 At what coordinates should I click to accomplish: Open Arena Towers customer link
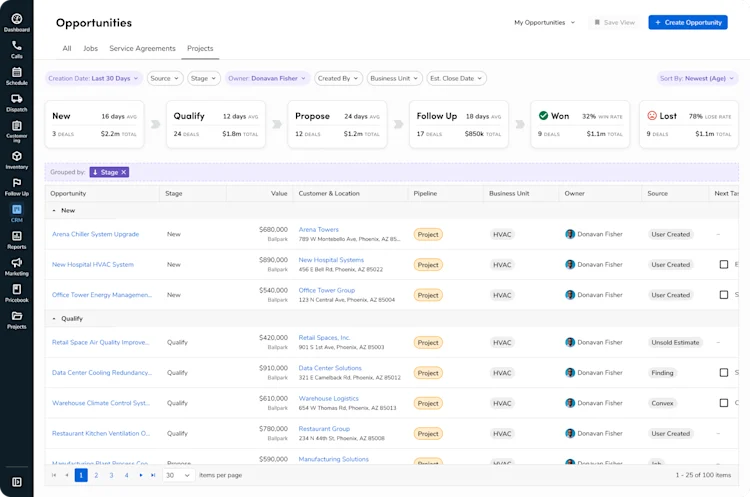pos(319,230)
